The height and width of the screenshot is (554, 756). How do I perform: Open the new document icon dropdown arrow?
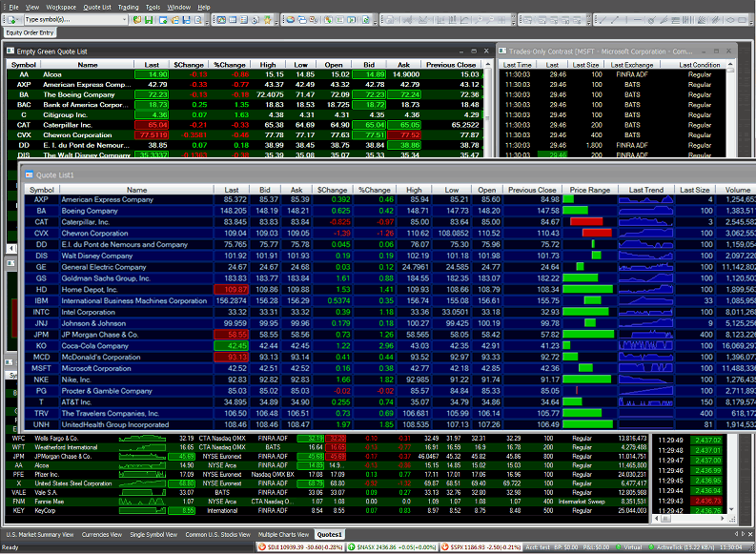(x=19, y=20)
